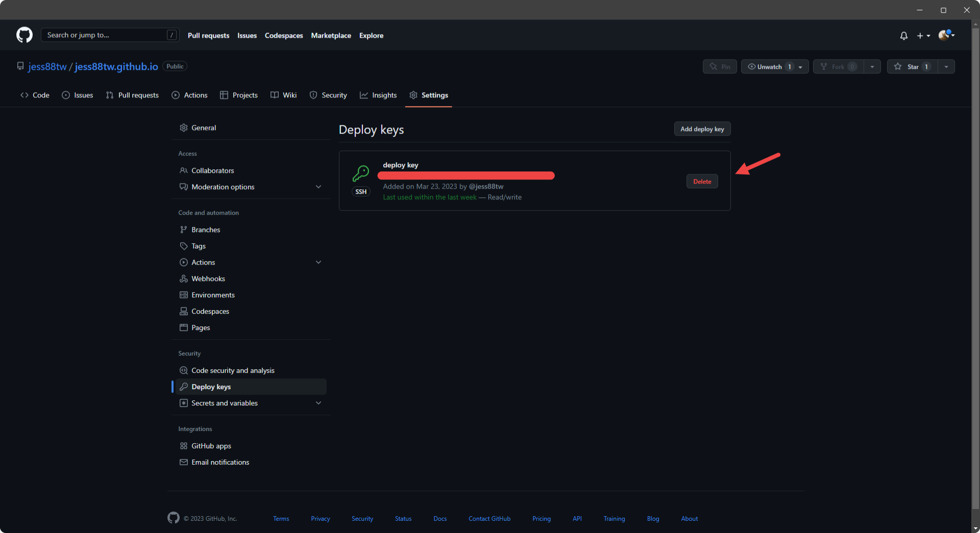Screen dimensions: 980x533
Task: Open the About footer link
Action: pos(690,519)
